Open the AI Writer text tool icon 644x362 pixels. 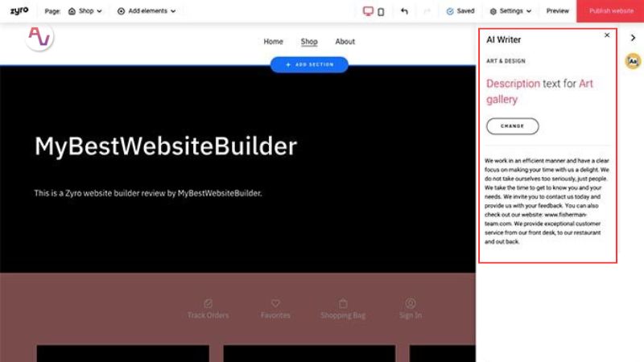coord(633,61)
